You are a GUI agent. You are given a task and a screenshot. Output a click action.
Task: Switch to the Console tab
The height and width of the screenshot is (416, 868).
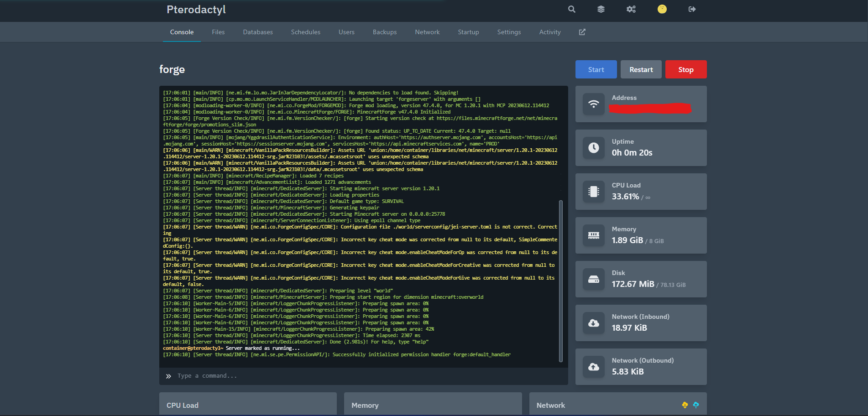click(182, 32)
